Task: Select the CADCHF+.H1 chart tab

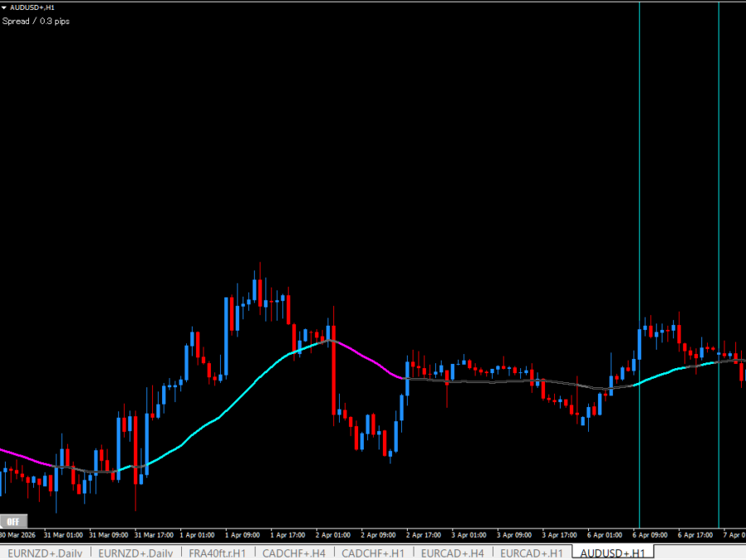Action: 373,553
